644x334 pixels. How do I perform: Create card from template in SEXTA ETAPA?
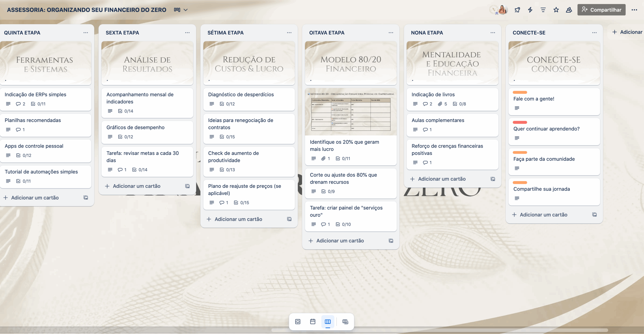pyautogui.click(x=187, y=186)
